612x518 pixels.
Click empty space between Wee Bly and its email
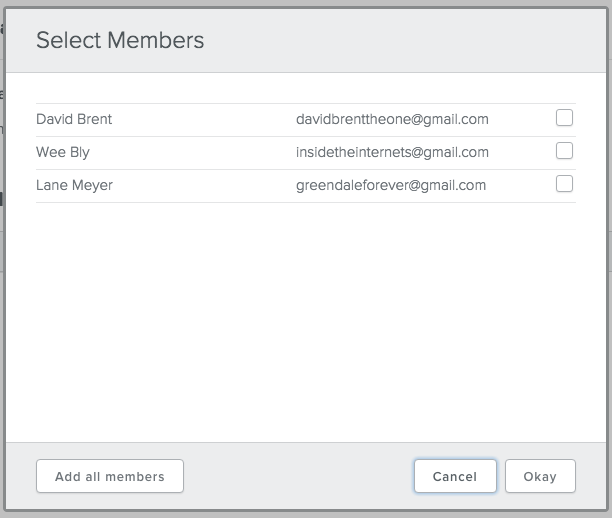(190, 152)
